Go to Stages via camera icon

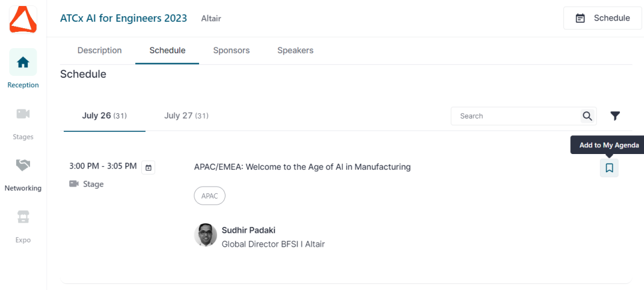point(23,114)
